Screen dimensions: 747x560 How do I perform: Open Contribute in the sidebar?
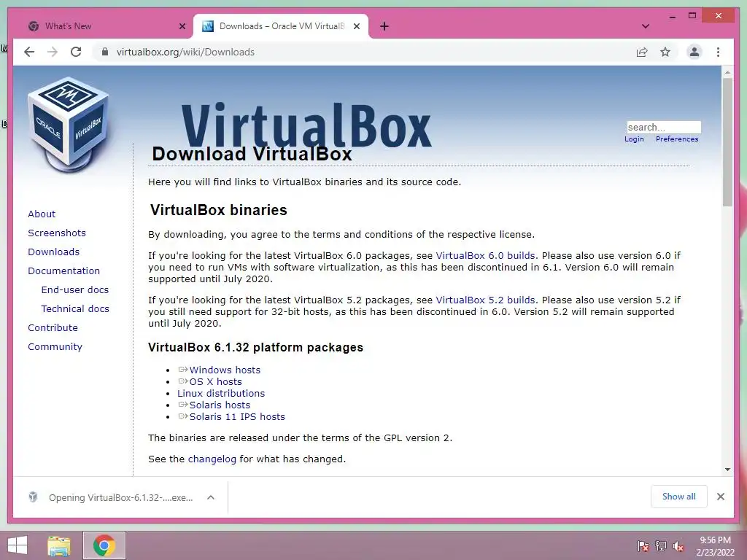53,327
